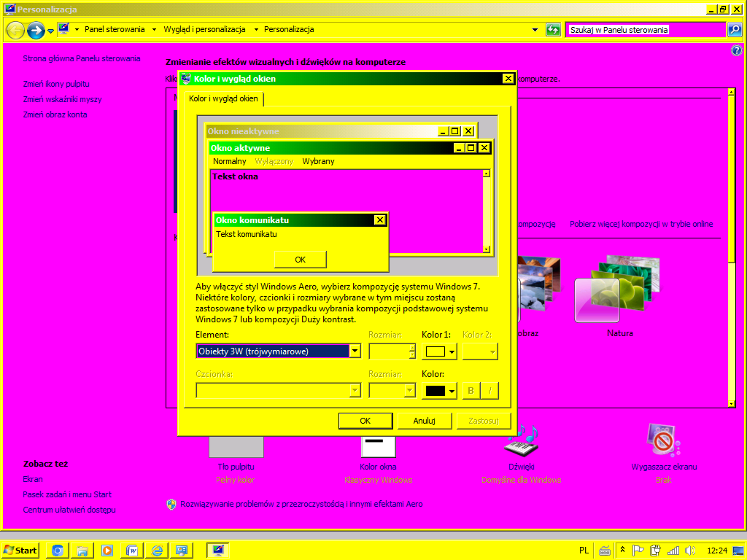Open Word from taskbar
This screenshot has height=560, width=747.
click(x=132, y=551)
